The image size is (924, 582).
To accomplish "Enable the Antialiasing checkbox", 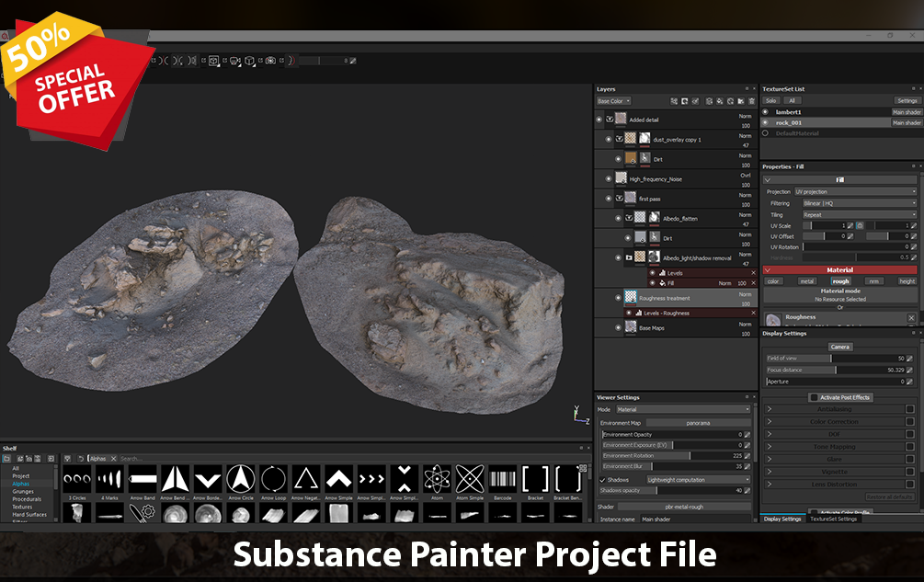I will pyautogui.click(x=910, y=409).
